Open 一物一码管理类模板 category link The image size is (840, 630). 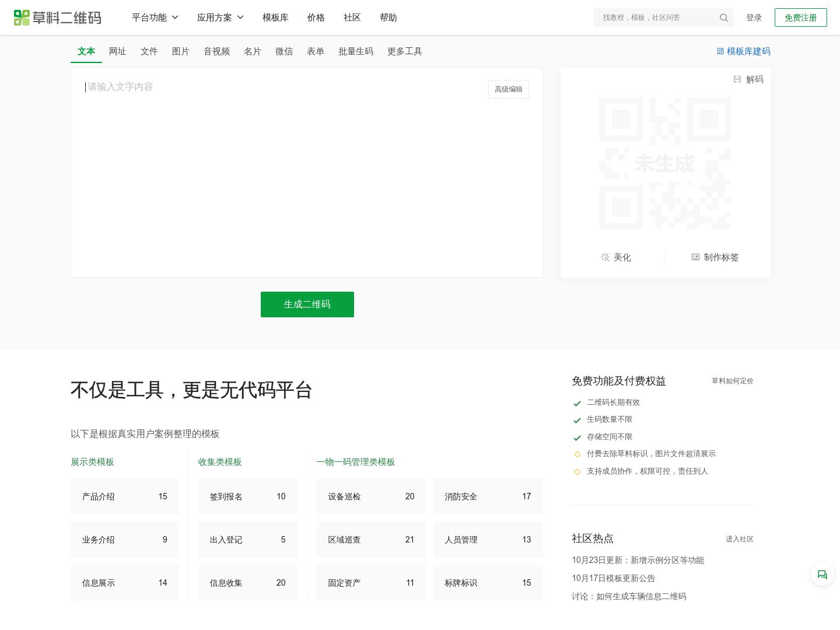[x=356, y=462]
